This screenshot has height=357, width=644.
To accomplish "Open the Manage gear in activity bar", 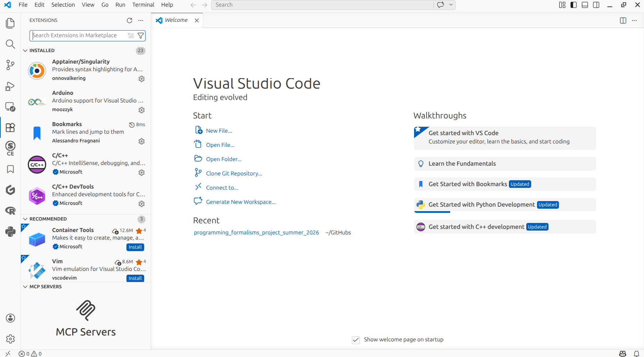I will (x=10, y=339).
